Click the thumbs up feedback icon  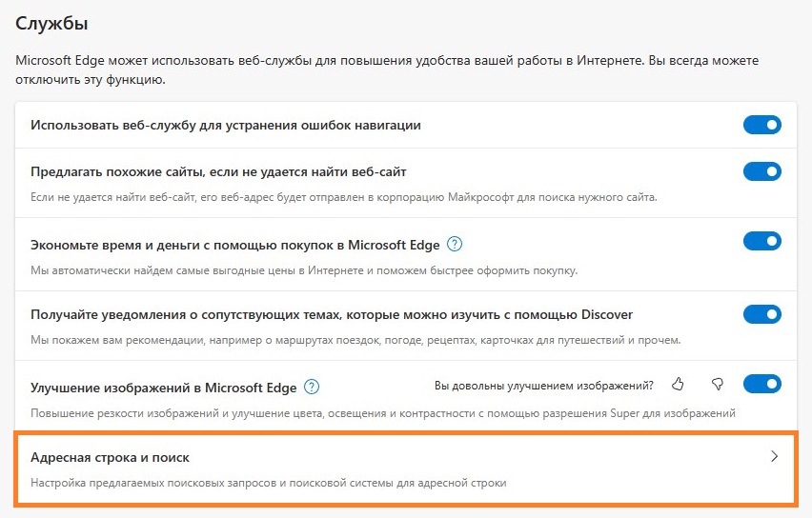[x=678, y=385]
